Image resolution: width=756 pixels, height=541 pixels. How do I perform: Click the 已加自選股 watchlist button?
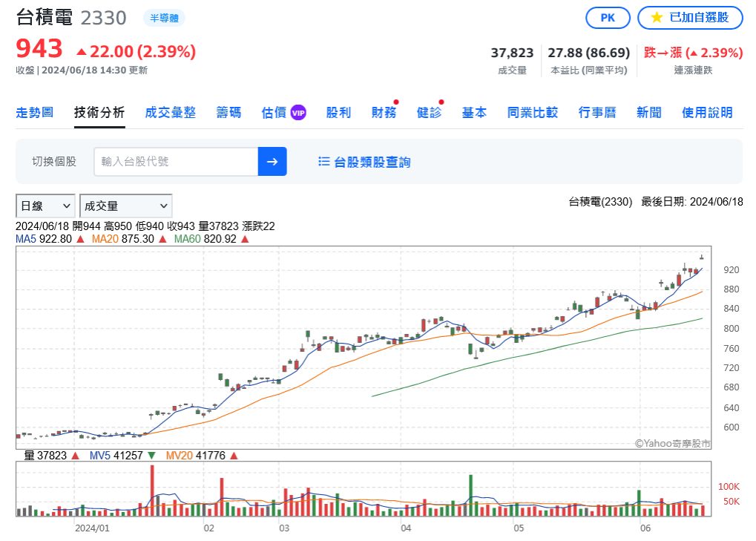pyautogui.click(x=690, y=18)
